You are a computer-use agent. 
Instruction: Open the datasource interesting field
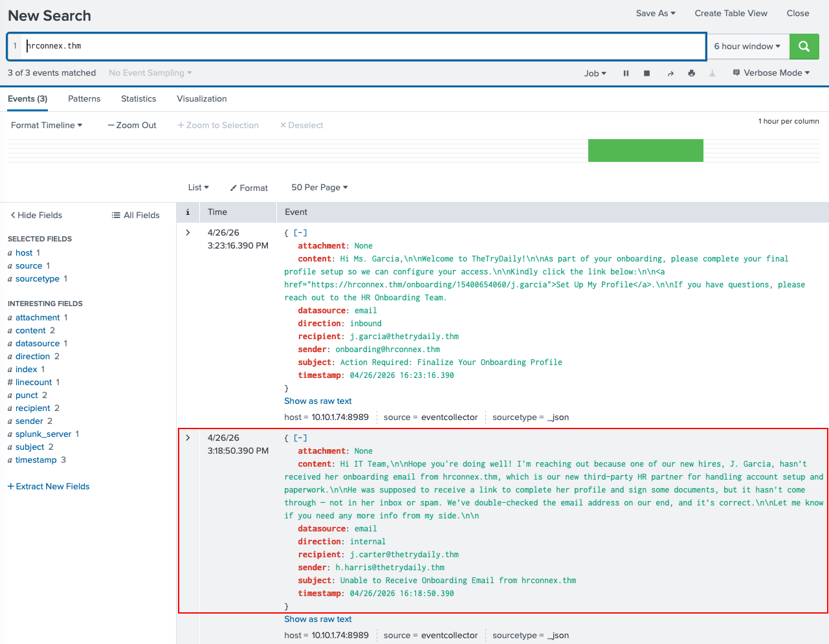pyautogui.click(x=38, y=343)
